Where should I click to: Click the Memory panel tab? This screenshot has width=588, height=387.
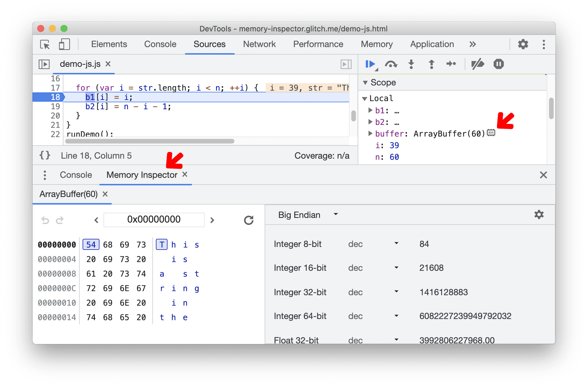376,44
